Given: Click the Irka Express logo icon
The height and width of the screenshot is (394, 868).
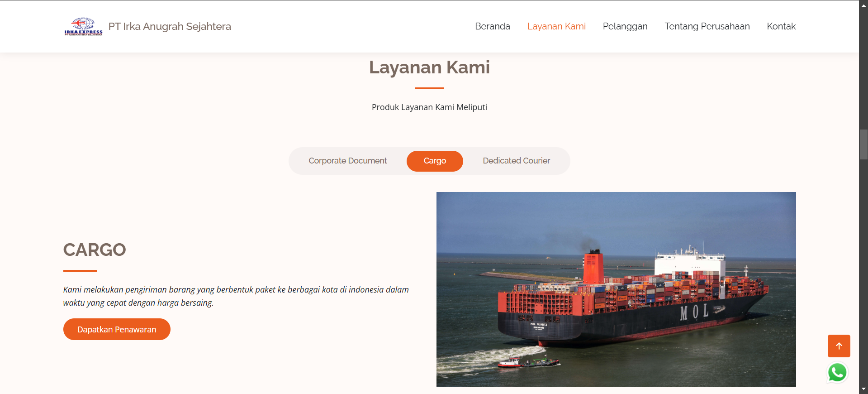Looking at the screenshot, I should [x=83, y=26].
